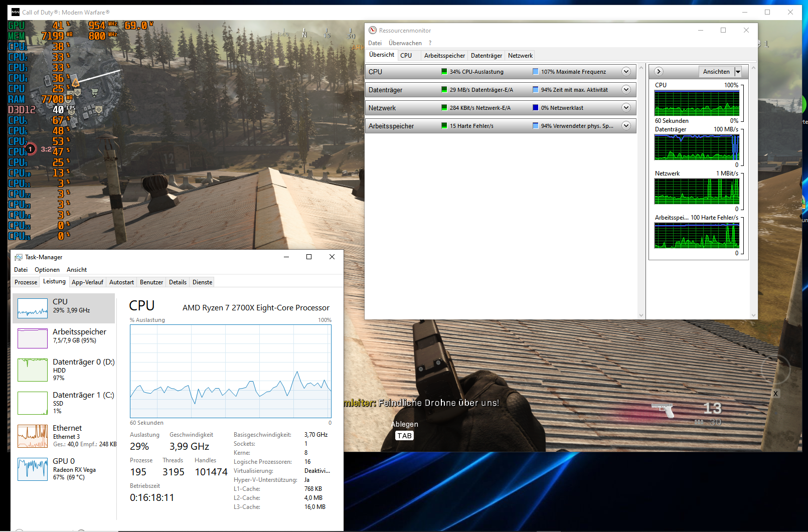Click the Arbeitsspeicher hard faults graph
This screenshot has width=808, height=532.
[697, 236]
